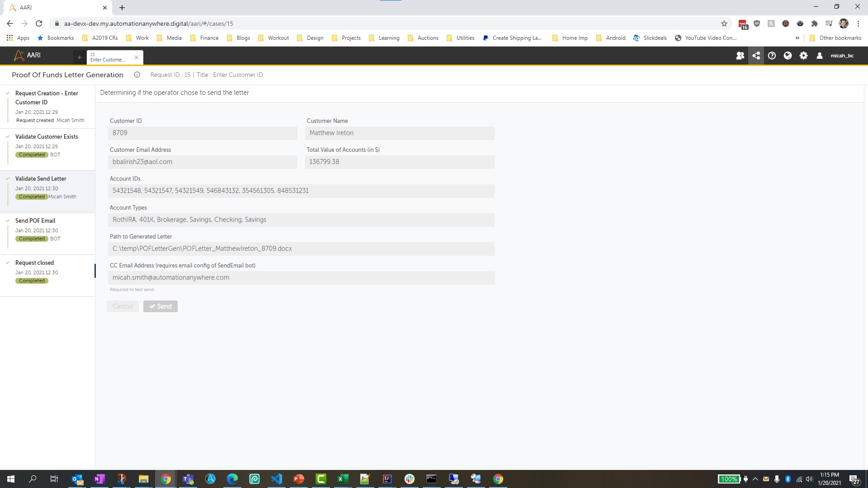Image resolution: width=868 pixels, height=488 pixels.
Task: Click the AARI logo in header
Action: pyautogui.click(x=27, y=55)
